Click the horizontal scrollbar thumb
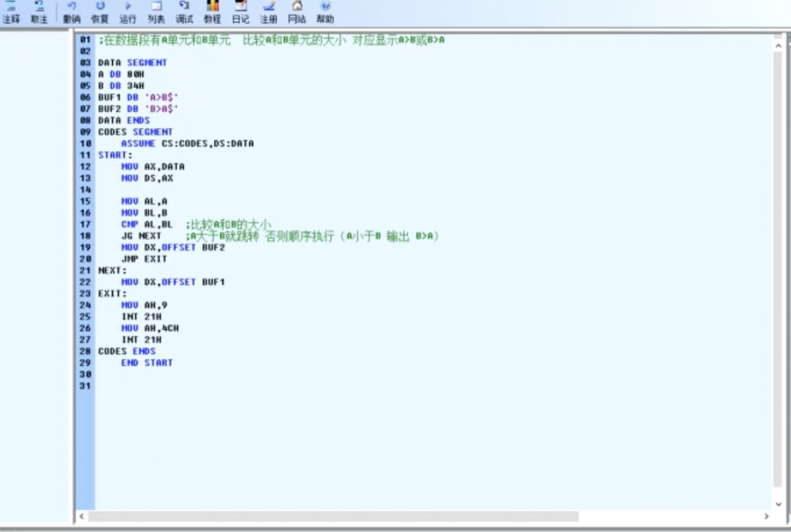Image resolution: width=791 pixels, height=532 pixels. pos(333,516)
